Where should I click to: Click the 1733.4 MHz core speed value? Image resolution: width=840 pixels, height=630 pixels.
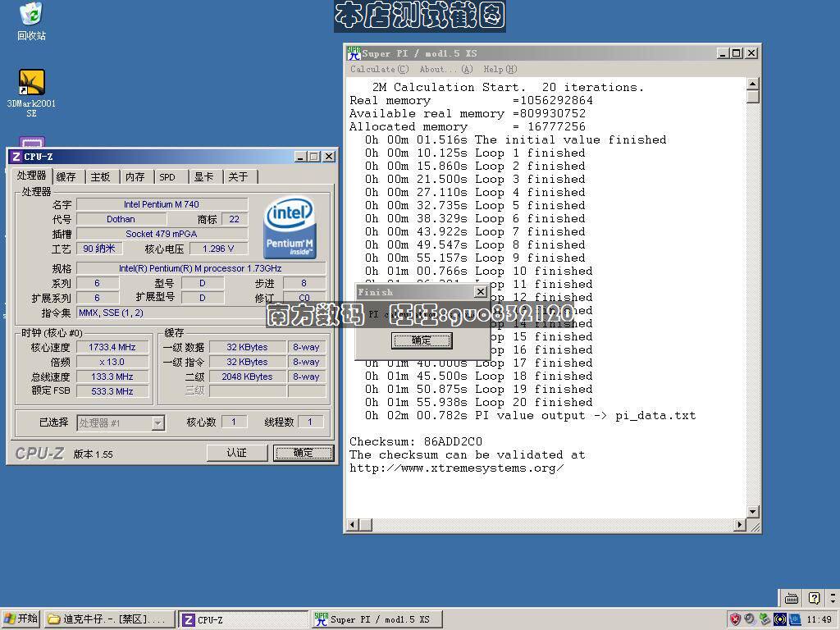click(112, 347)
